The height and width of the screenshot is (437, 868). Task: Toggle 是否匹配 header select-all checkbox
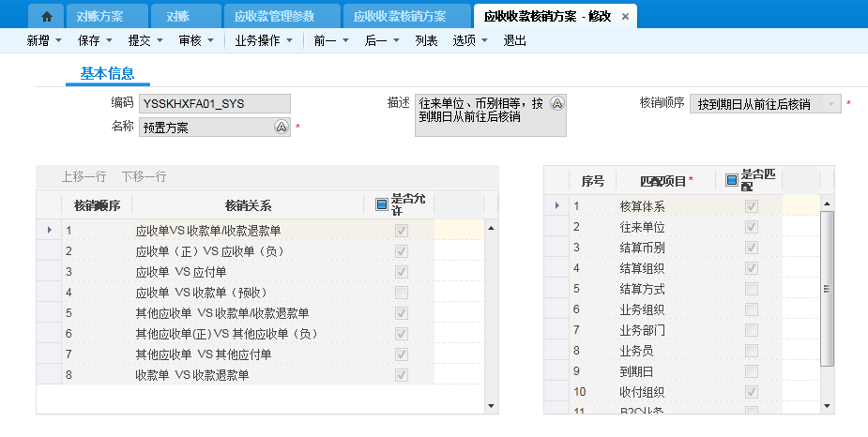732,179
